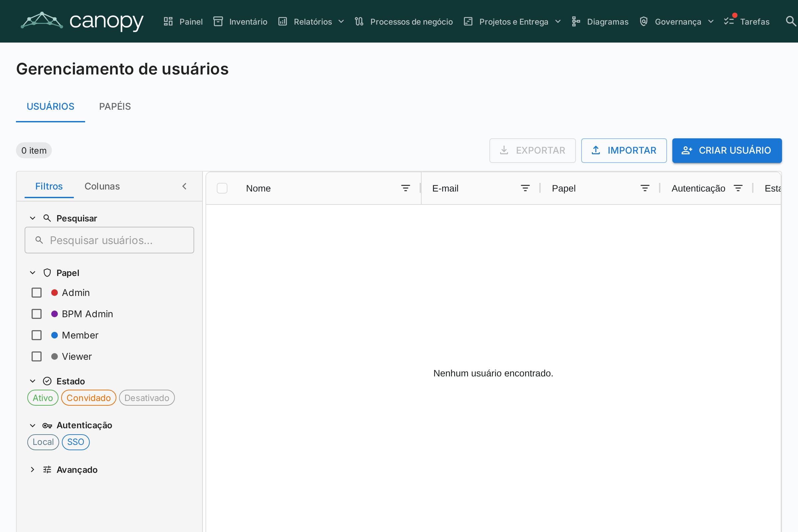Tick the Member role checkbox
The image size is (798, 532).
[x=37, y=335]
